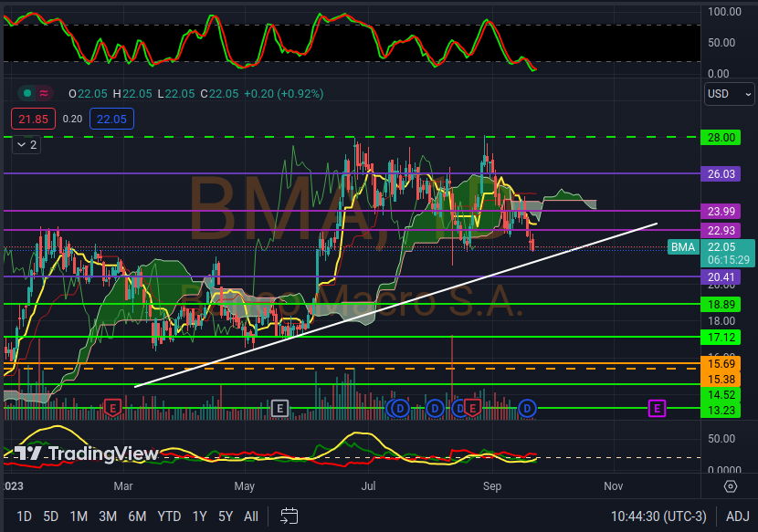Click the red earnings E marker near March
The image size is (758, 532).
[x=112, y=408]
